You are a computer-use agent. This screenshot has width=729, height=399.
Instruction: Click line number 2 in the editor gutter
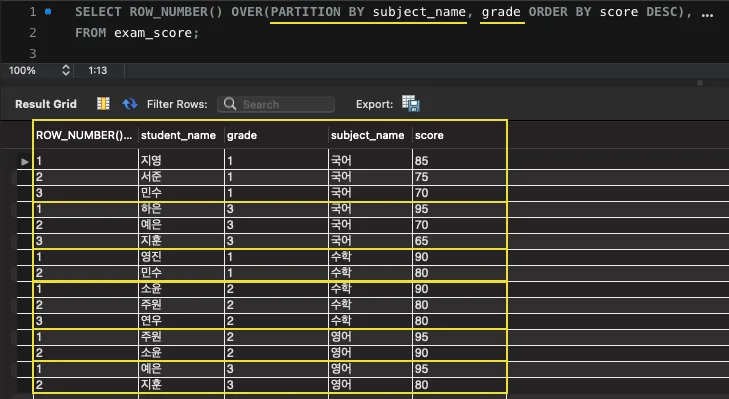pos(33,33)
